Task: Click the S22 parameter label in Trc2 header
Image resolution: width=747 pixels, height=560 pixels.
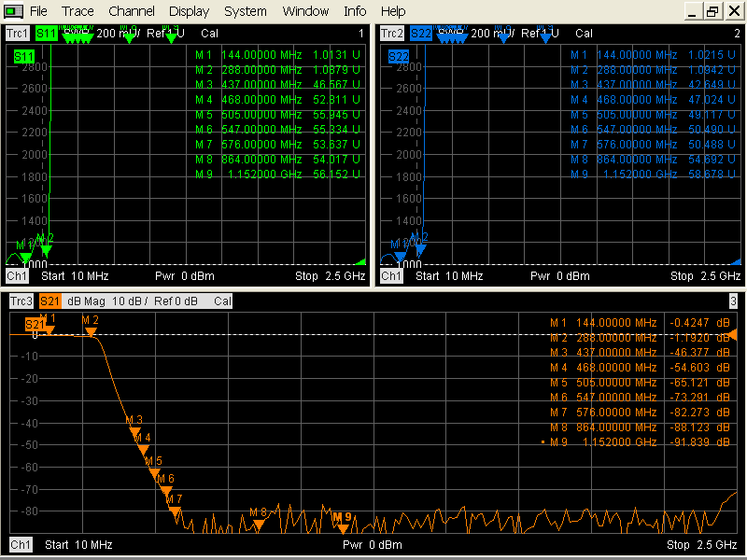Action: pos(421,33)
